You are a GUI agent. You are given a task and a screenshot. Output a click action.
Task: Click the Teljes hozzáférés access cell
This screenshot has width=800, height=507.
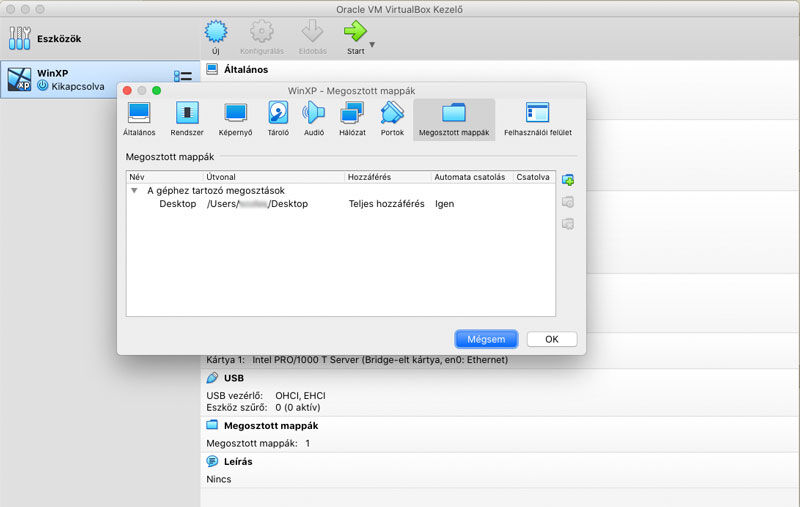(x=386, y=204)
